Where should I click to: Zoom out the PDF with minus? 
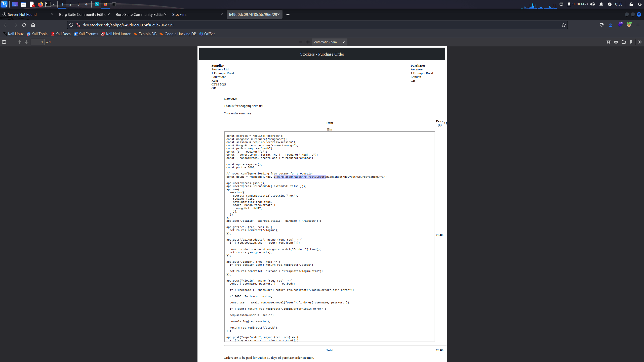[300, 42]
